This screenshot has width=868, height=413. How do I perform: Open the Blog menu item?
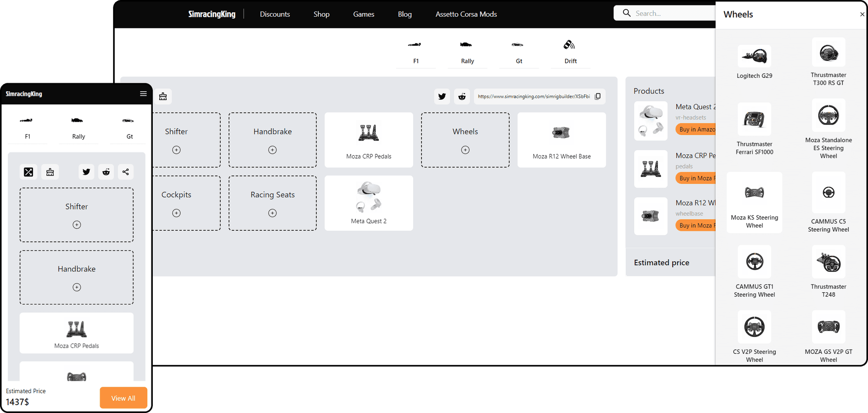click(x=405, y=14)
